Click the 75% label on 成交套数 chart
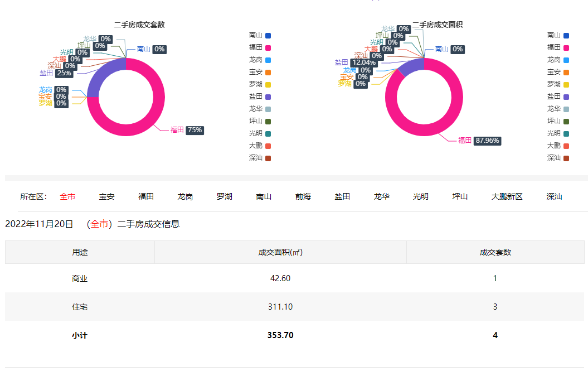This screenshot has height=371, width=588. tap(195, 130)
